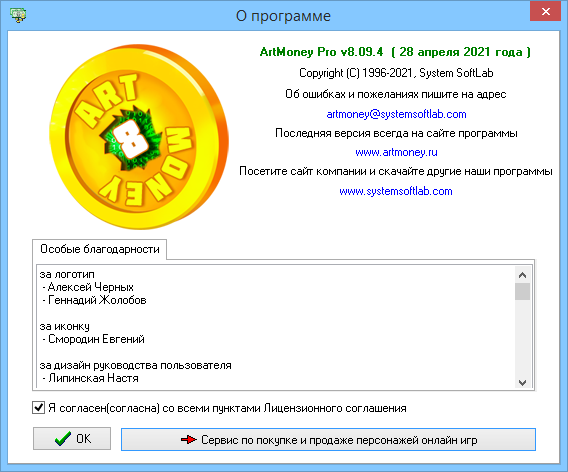This screenshot has width=568, height=472.
Task: Visit the www.systemsoftlab.com link
Action: 396,191
